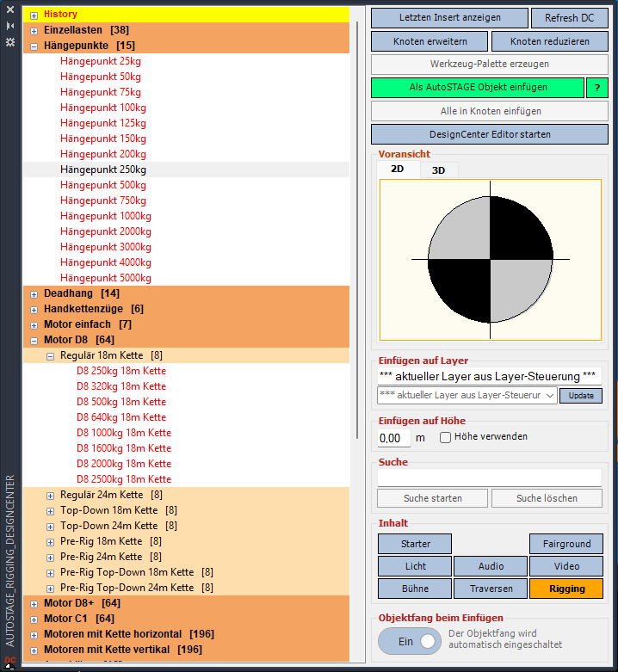This screenshot has width=618, height=672.
Task: Open the layer selection dropdown
Action: tap(467, 395)
